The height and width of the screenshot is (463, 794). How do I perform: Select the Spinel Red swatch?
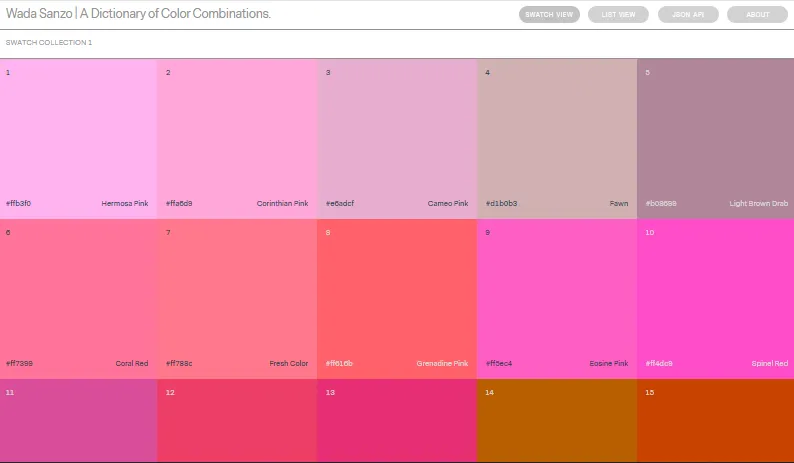tap(715, 298)
